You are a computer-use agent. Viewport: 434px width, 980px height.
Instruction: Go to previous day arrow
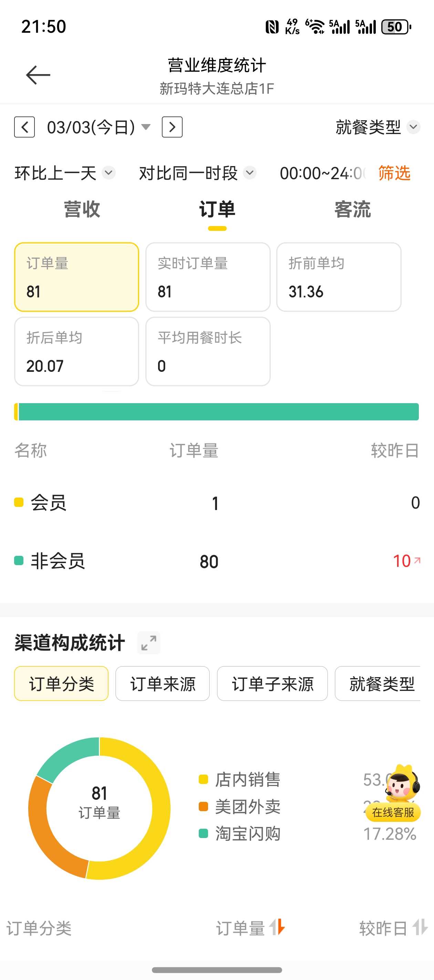(25, 127)
